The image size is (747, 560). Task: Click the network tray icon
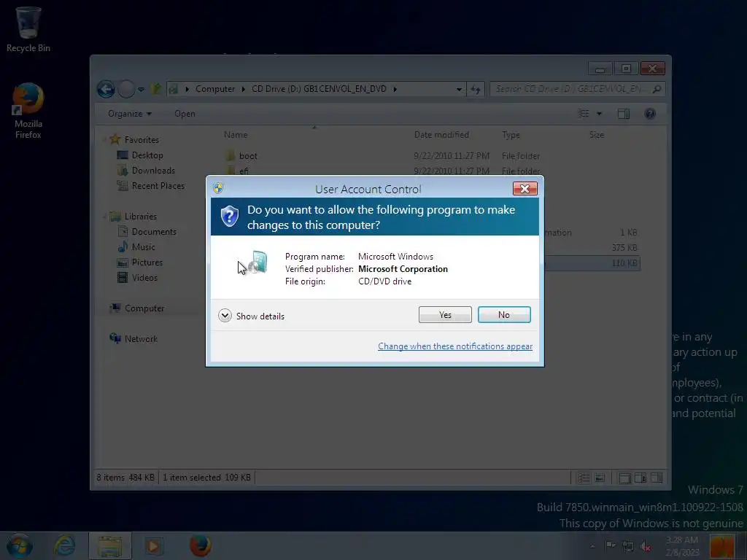[628, 546]
